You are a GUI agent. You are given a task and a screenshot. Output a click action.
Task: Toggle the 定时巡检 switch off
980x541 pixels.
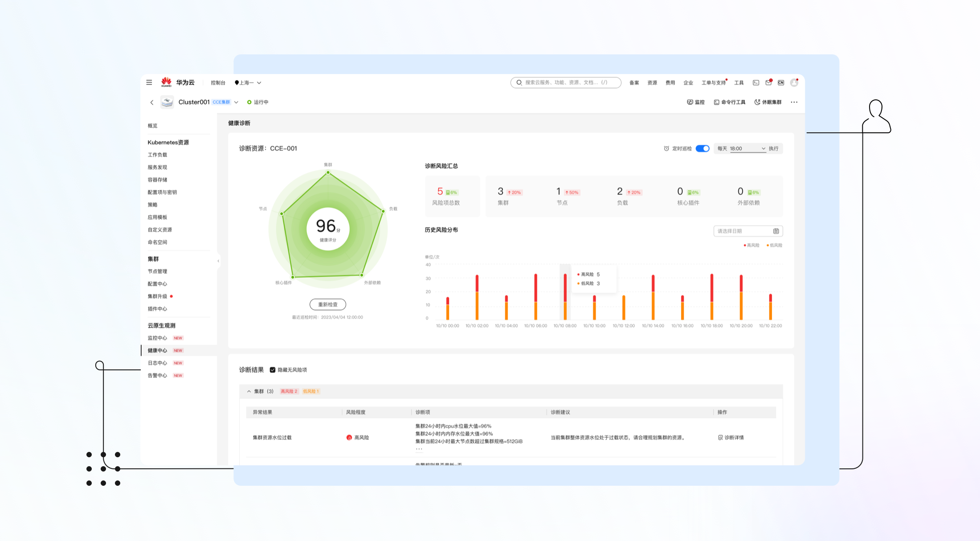702,148
